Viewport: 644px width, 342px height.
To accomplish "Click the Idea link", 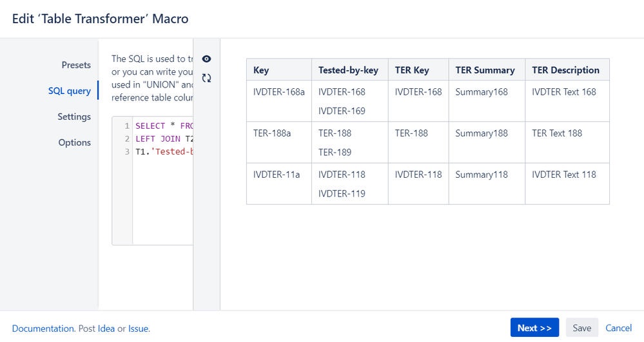I will [106, 328].
